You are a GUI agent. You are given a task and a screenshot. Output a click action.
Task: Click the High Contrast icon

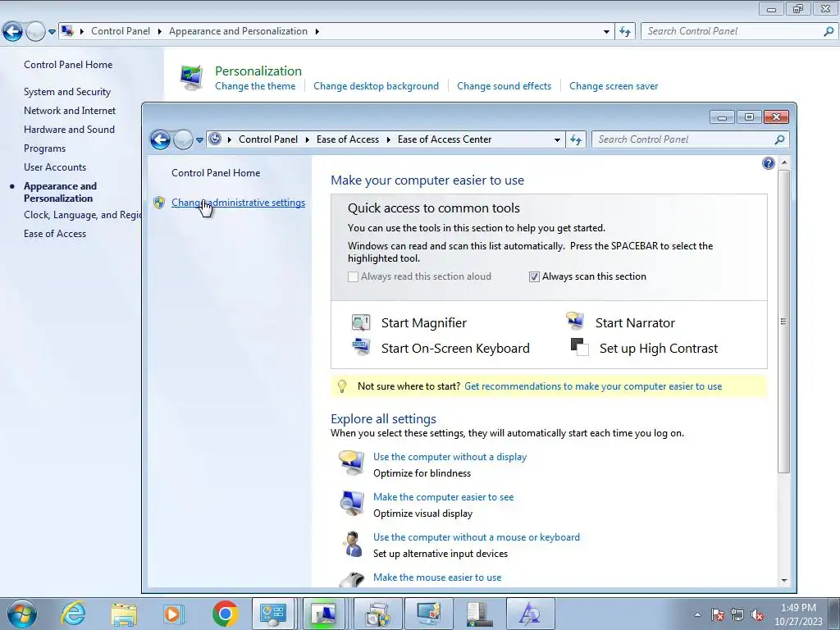point(579,347)
